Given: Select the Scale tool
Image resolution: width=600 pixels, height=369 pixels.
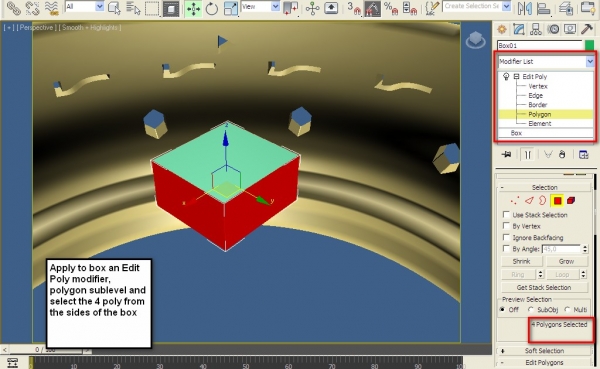Looking at the screenshot, I should point(231,8).
